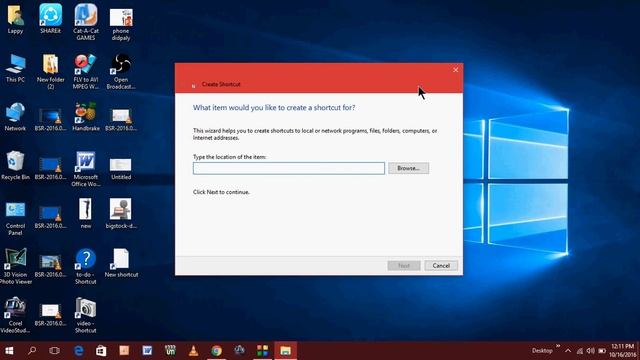The width and height of the screenshot is (640, 360).
Task: Focus the item location text field
Action: (289, 168)
